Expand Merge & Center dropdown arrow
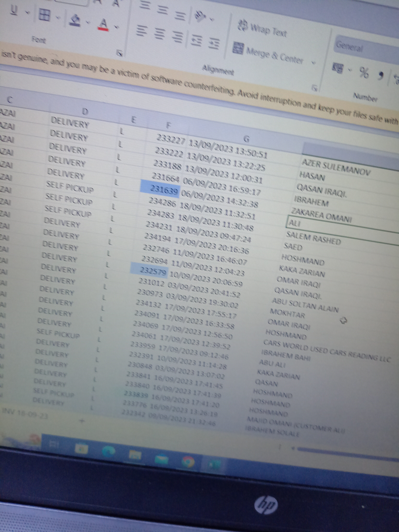The image size is (399, 532). point(313,63)
